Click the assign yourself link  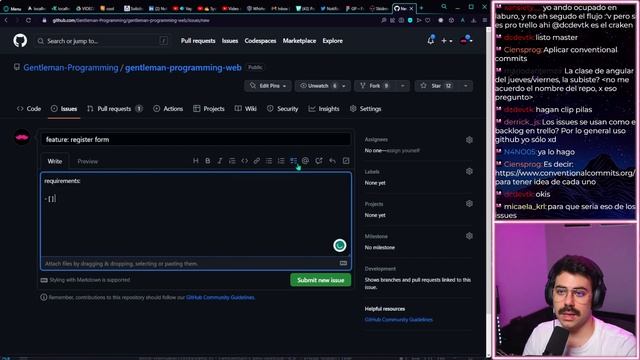click(x=403, y=151)
